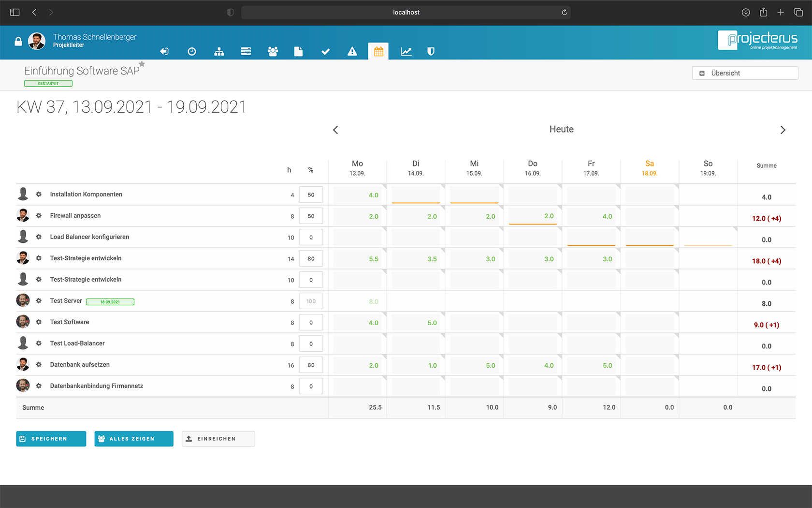This screenshot has width=812, height=508.
Task: Open the documents file icon
Action: tap(298, 51)
